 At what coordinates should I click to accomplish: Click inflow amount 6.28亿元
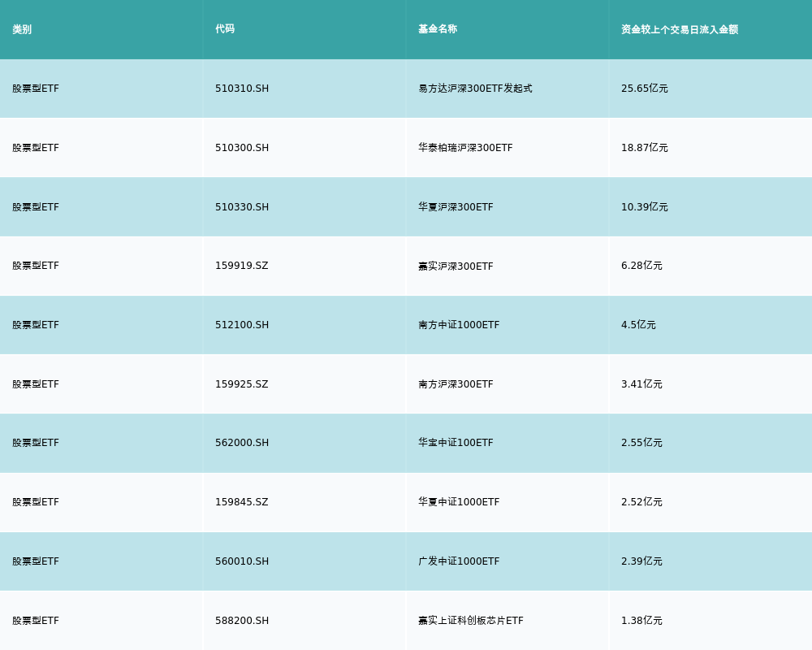641,266
